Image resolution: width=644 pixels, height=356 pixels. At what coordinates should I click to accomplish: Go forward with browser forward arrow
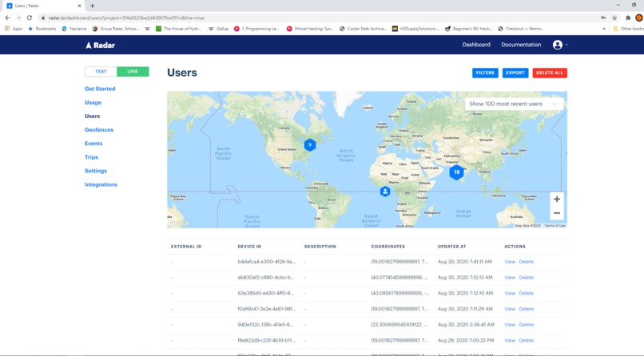18,18
